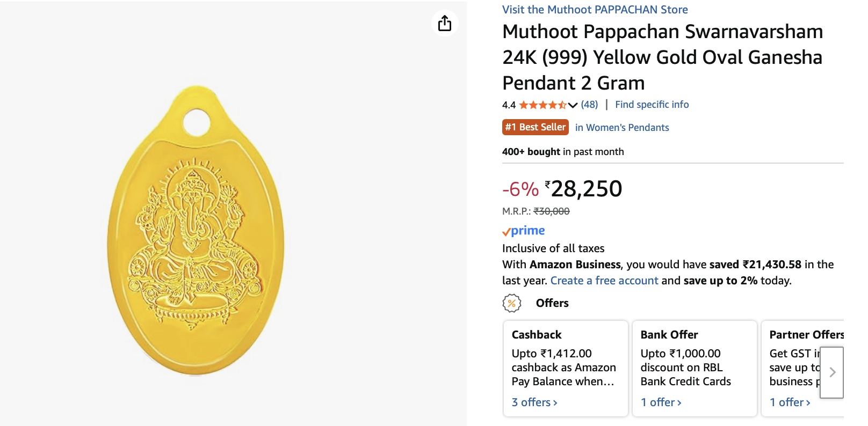
Task: Click the Ganesha pendant product image
Action: point(196,231)
